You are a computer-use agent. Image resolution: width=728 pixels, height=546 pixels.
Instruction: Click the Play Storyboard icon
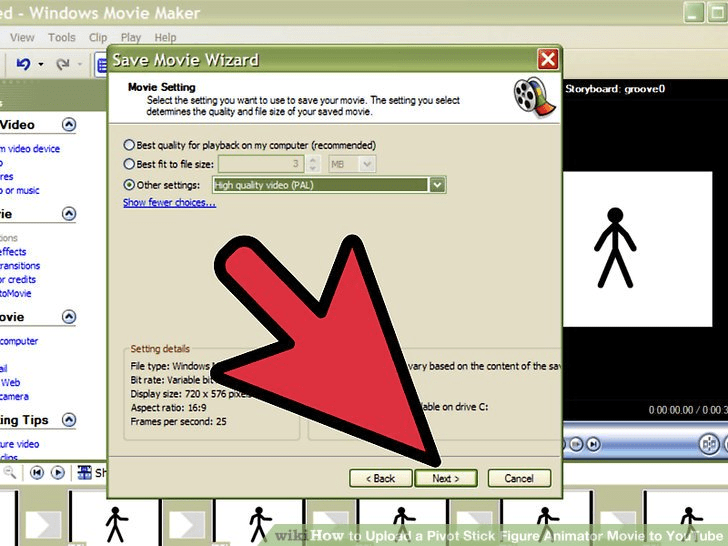[x=58, y=473]
